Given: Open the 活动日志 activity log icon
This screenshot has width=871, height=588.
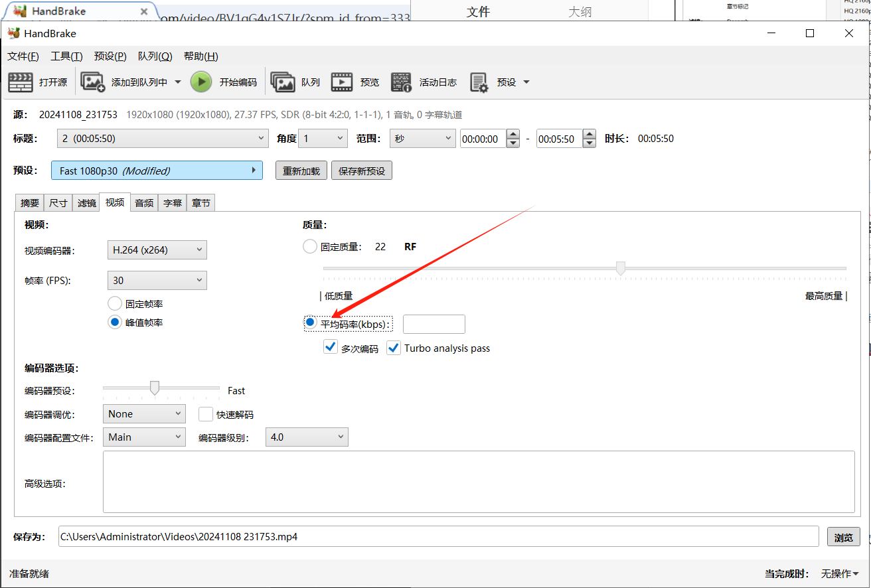Looking at the screenshot, I should pos(402,82).
